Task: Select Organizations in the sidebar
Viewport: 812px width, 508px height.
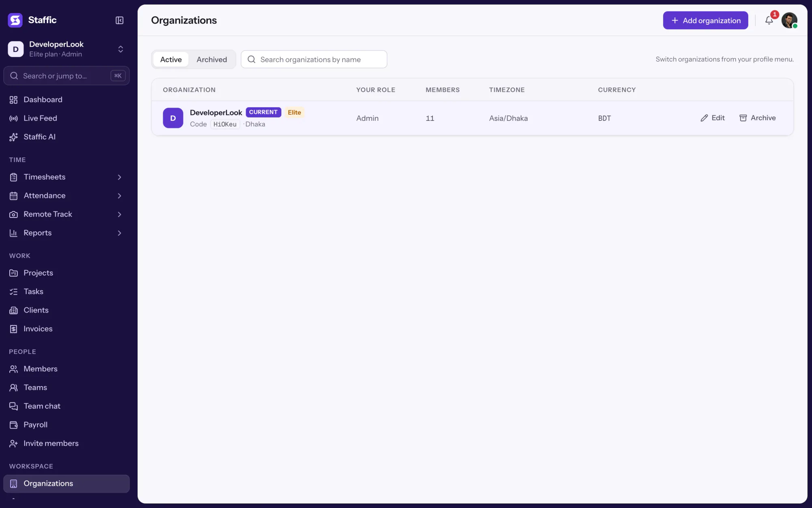Action: pyautogui.click(x=66, y=484)
